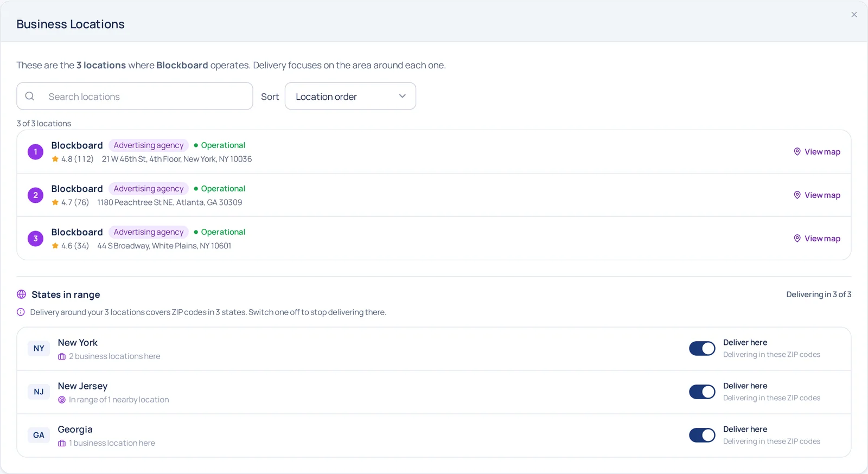The width and height of the screenshot is (868, 474).
Task: Click the Georgia state name
Action: coord(75,430)
